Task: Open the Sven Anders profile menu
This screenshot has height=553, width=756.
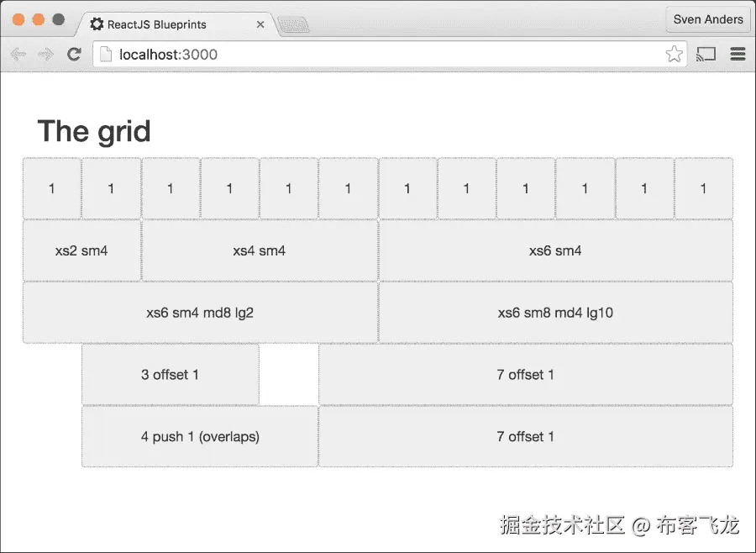Action: click(x=708, y=18)
